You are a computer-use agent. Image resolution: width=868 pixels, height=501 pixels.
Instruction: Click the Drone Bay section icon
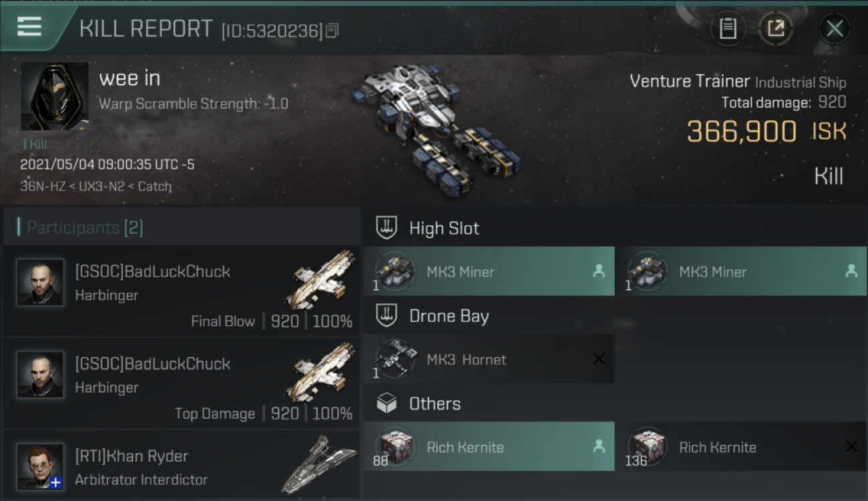[x=387, y=315]
